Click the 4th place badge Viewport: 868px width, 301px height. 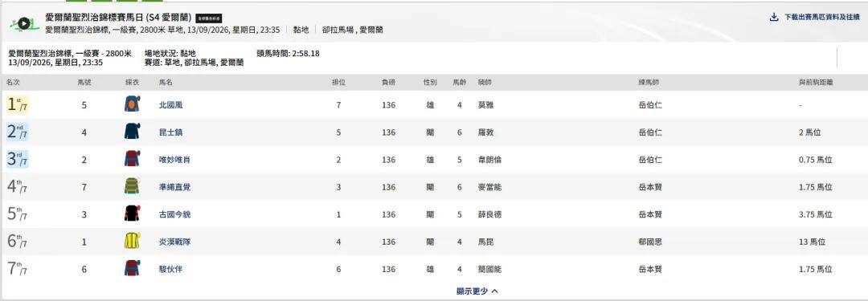[x=17, y=187]
